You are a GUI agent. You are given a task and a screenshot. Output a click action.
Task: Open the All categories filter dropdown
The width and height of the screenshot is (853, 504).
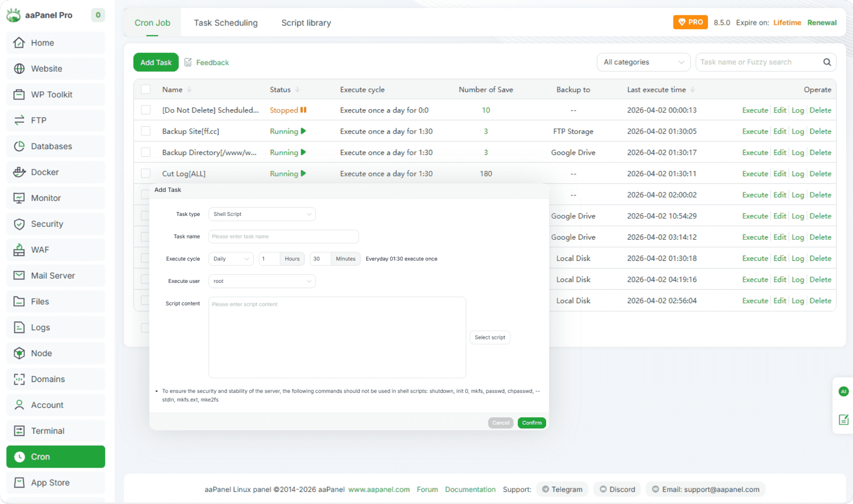(643, 62)
